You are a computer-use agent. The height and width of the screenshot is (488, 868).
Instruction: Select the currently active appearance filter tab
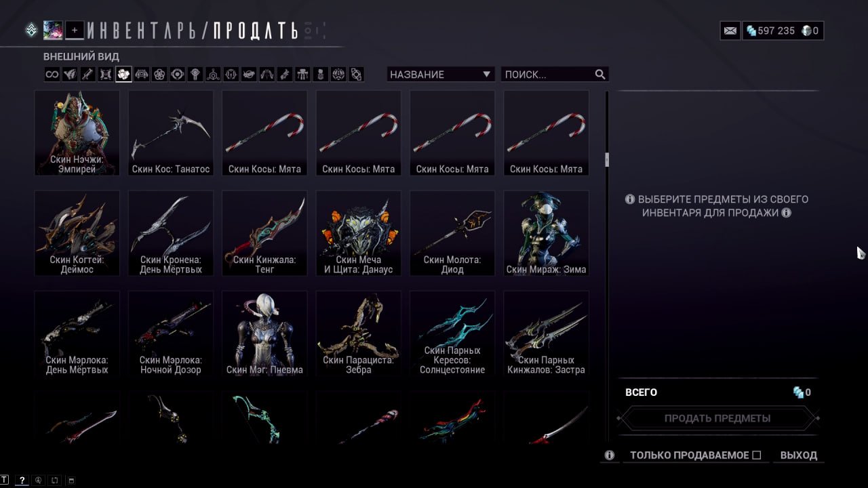(x=123, y=75)
